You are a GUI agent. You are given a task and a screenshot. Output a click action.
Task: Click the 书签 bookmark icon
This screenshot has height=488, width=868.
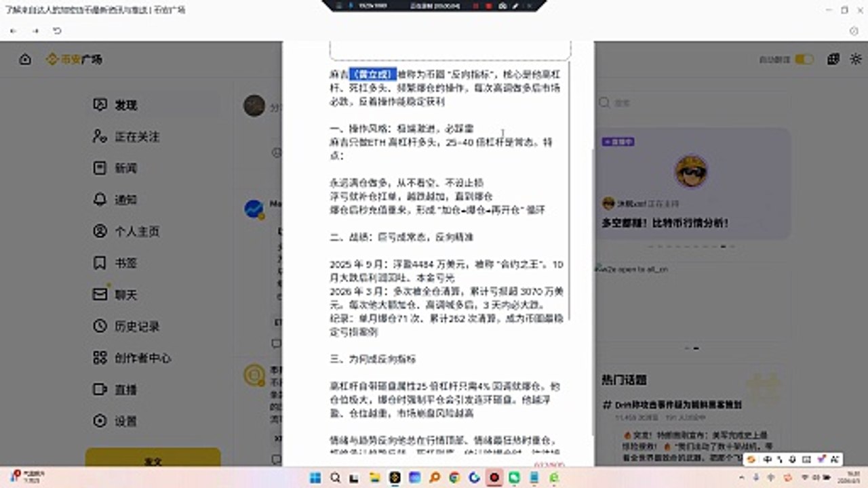(100, 262)
